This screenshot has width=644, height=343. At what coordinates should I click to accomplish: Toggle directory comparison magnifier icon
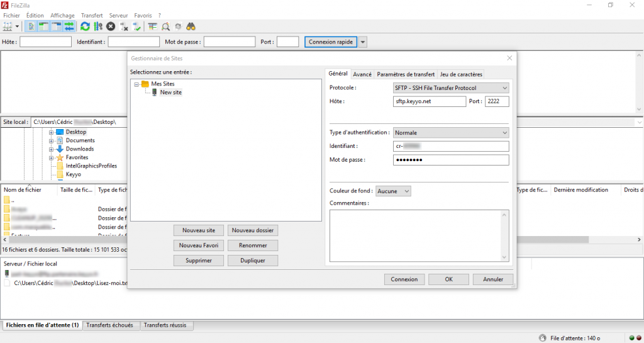pos(165,26)
